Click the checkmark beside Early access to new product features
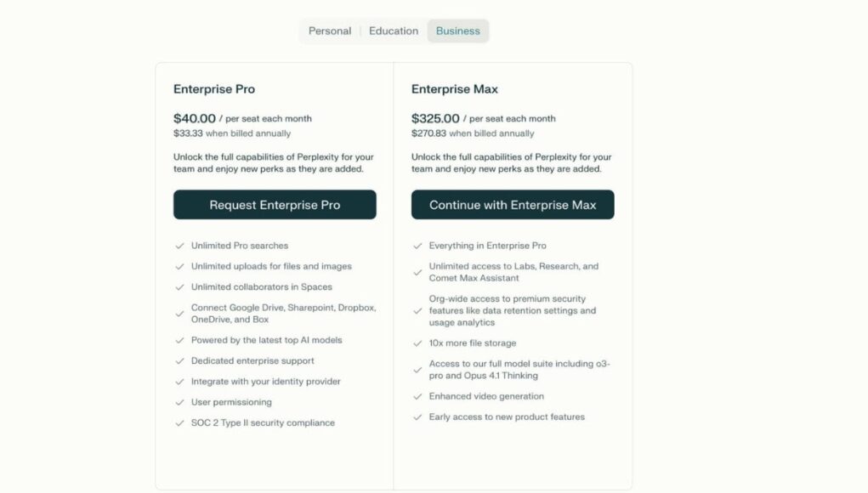 (417, 416)
